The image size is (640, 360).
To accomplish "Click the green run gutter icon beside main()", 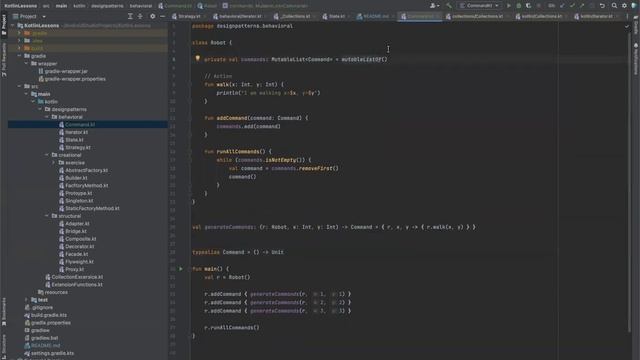I will [x=181, y=269].
